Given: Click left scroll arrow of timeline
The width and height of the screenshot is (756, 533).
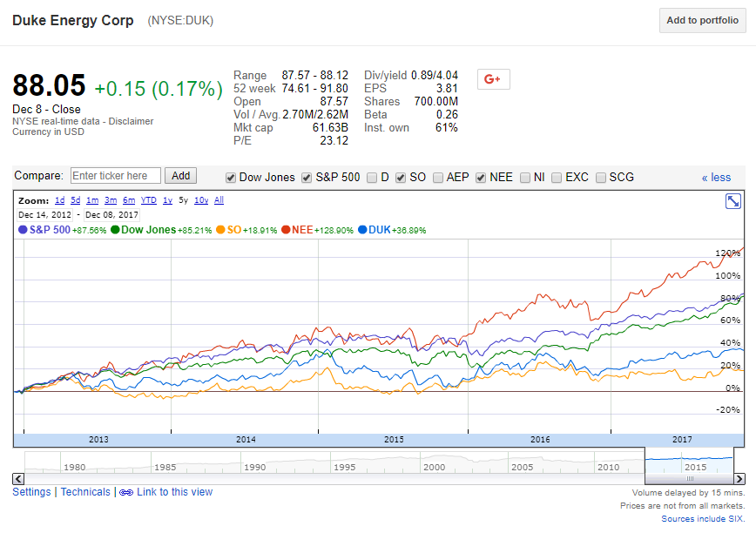Looking at the screenshot, I should point(17,478).
